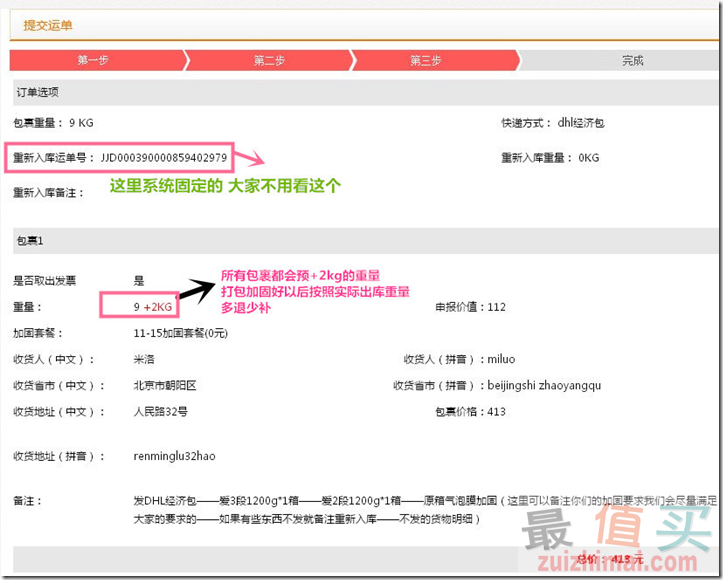The image size is (723, 580).
Task: Click the 收货地址（拼音） label
Action: tap(59, 456)
